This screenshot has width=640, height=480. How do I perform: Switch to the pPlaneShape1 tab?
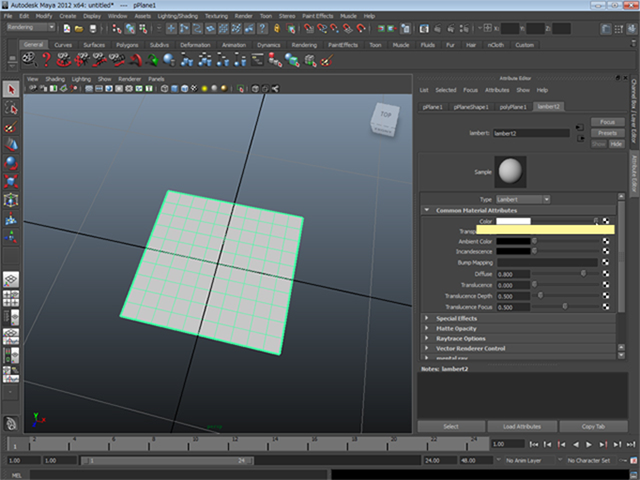471,107
